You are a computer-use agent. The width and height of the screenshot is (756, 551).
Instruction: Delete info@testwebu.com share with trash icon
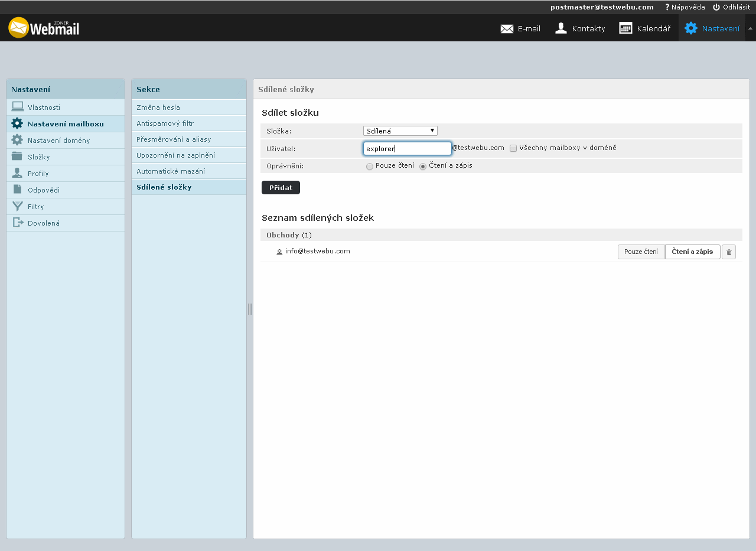click(x=729, y=252)
